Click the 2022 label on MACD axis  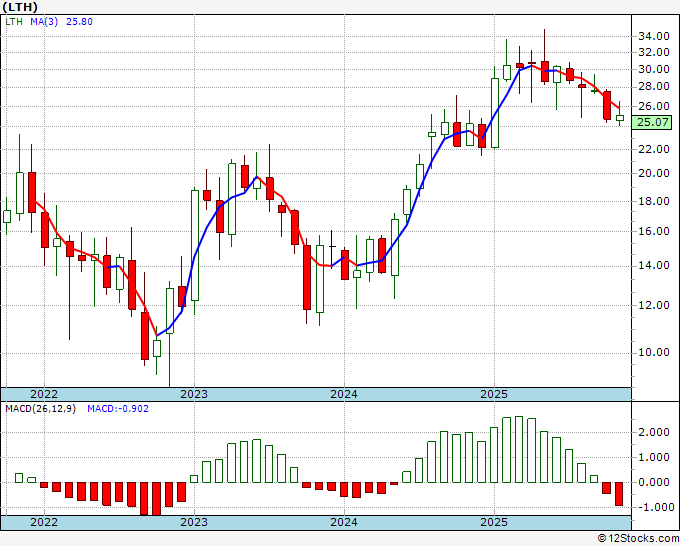tap(44, 522)
